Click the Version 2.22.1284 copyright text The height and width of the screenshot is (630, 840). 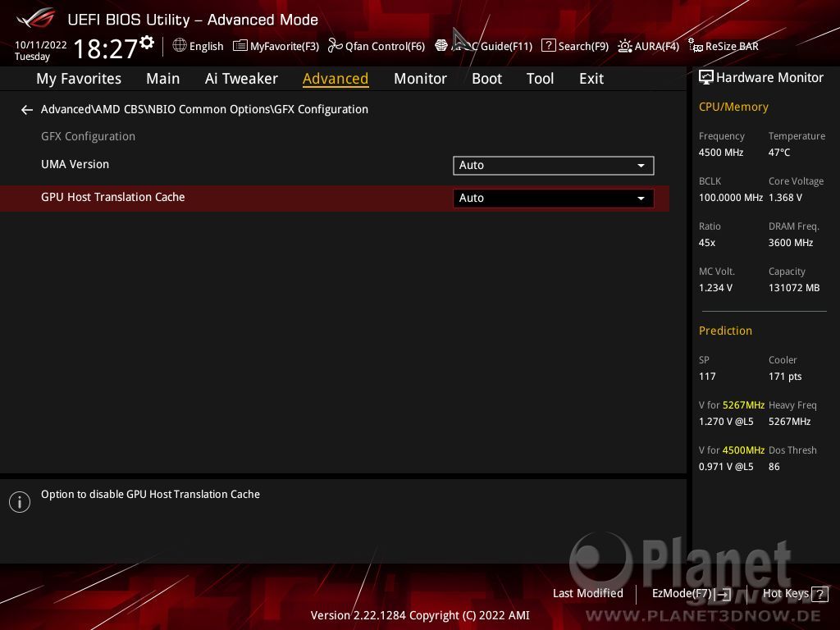coord(420,615)
